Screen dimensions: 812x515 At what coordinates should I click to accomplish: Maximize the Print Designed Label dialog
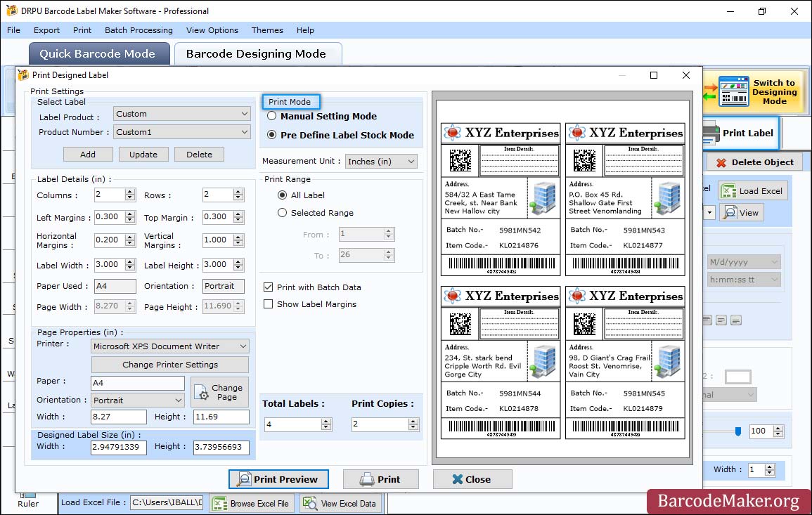tap(654, 75)
